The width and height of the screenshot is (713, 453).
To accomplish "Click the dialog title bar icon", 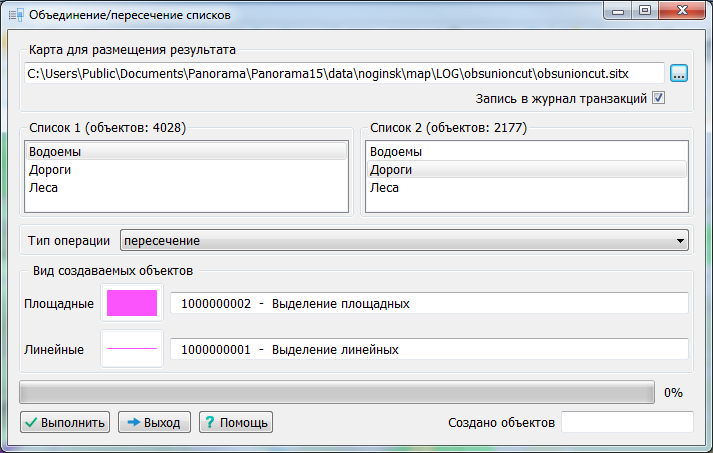I will [x=14, y=15].
